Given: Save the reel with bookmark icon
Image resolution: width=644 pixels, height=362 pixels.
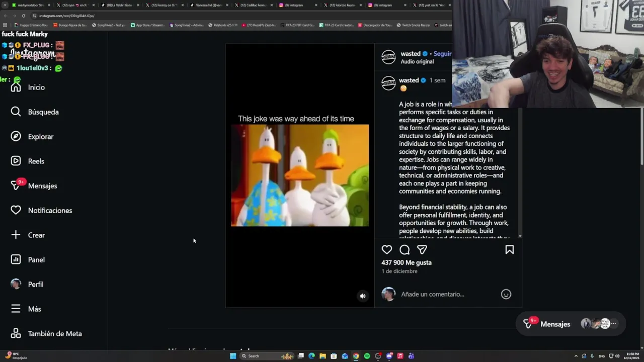Looking at the screenshot, I should tap(509, 249).
